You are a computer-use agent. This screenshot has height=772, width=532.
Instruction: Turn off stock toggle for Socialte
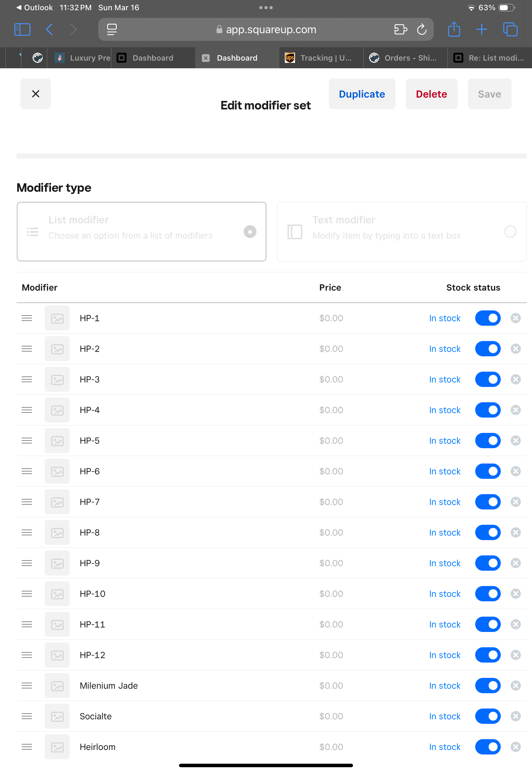click(x=488, y=716)
